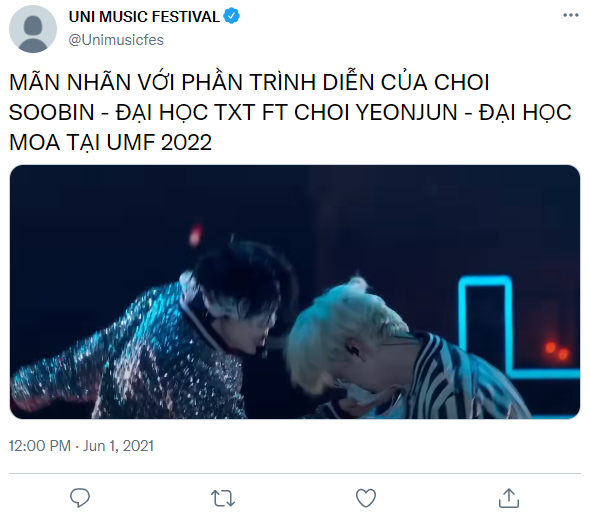Open the gray default profile avatar
This screenshot has width=589, height=519.
coord(33,29)
